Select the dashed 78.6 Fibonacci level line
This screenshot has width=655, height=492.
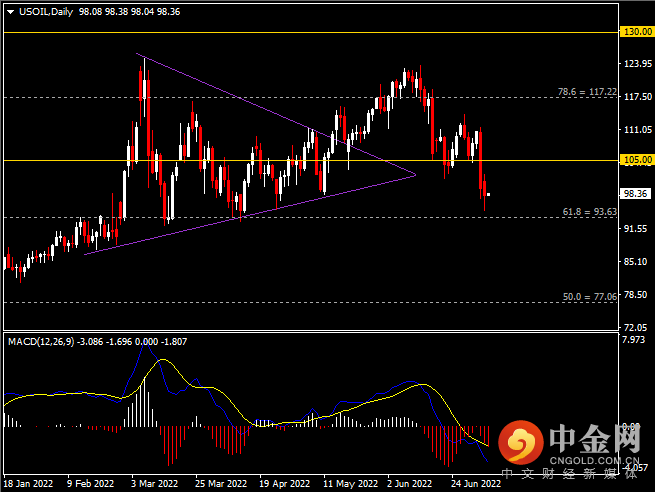pos(311,97)
